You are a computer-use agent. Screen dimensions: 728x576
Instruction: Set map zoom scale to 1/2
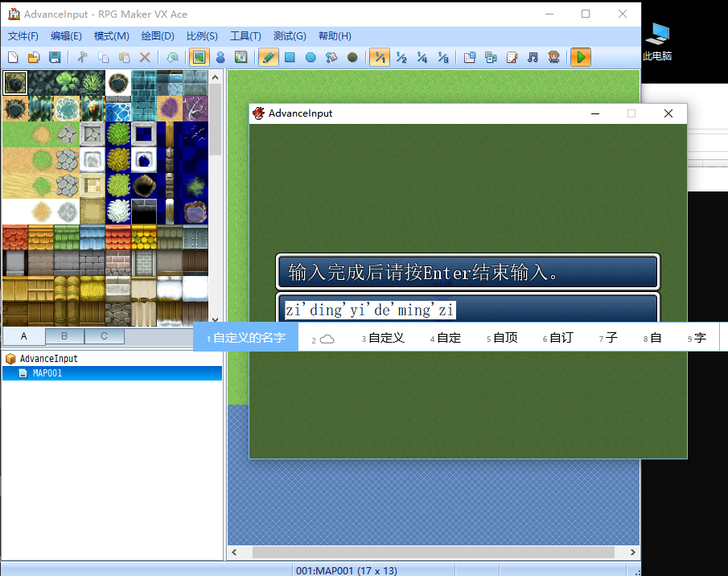pos(401,57)
